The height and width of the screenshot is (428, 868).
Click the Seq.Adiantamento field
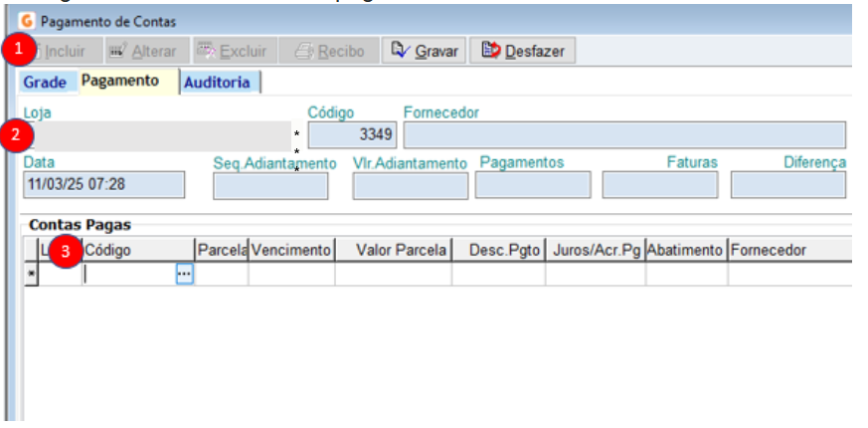pos(270,186)
